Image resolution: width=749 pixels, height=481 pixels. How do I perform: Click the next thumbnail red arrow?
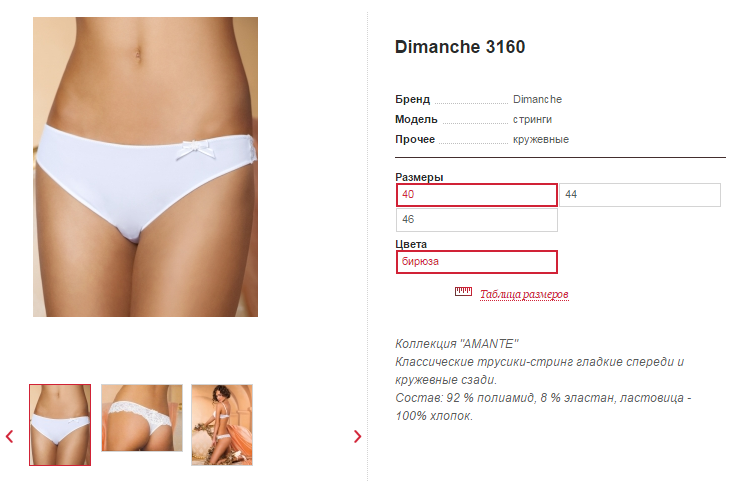click(x=357, y=436)
